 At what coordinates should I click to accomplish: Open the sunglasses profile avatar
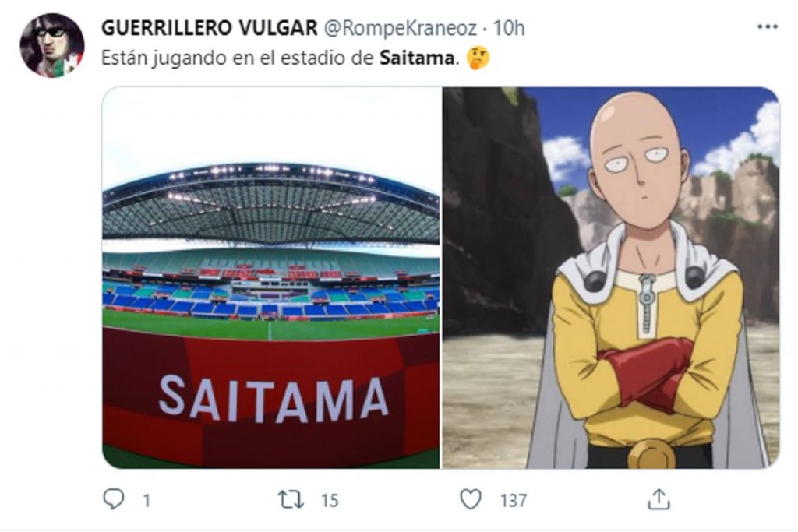click(52, 46)
